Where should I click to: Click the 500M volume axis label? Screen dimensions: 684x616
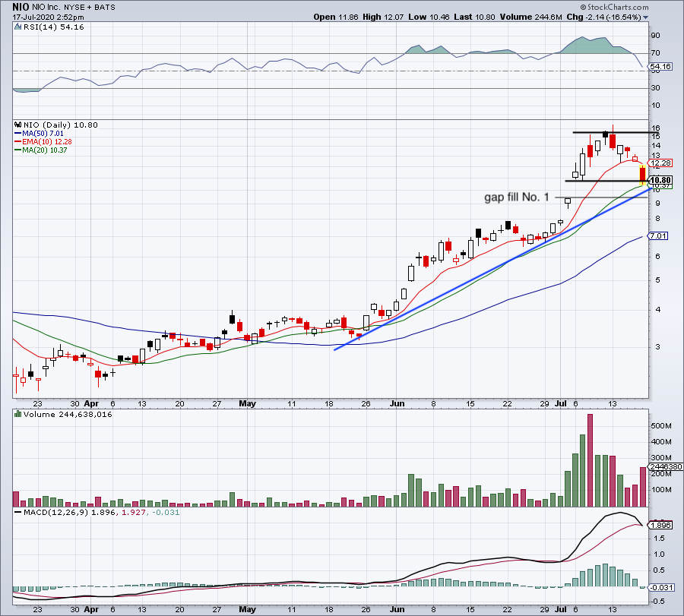661,426
